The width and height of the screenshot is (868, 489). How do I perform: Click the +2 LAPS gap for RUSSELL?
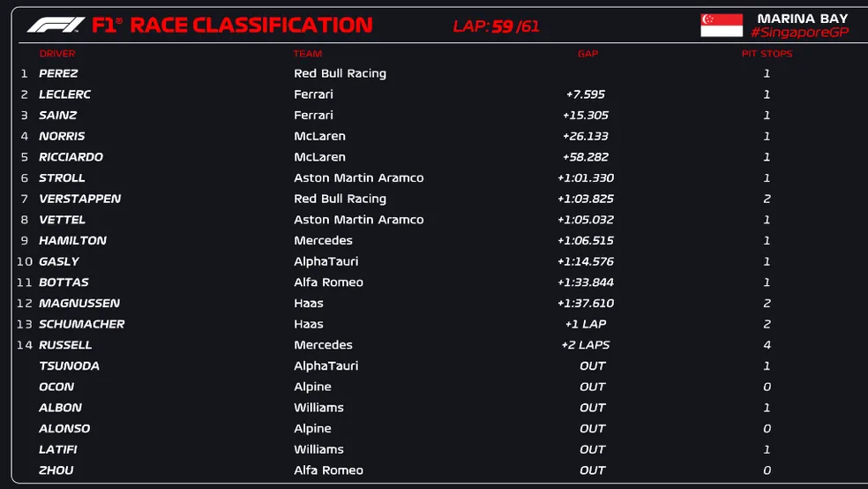click(x=586, y=345)
